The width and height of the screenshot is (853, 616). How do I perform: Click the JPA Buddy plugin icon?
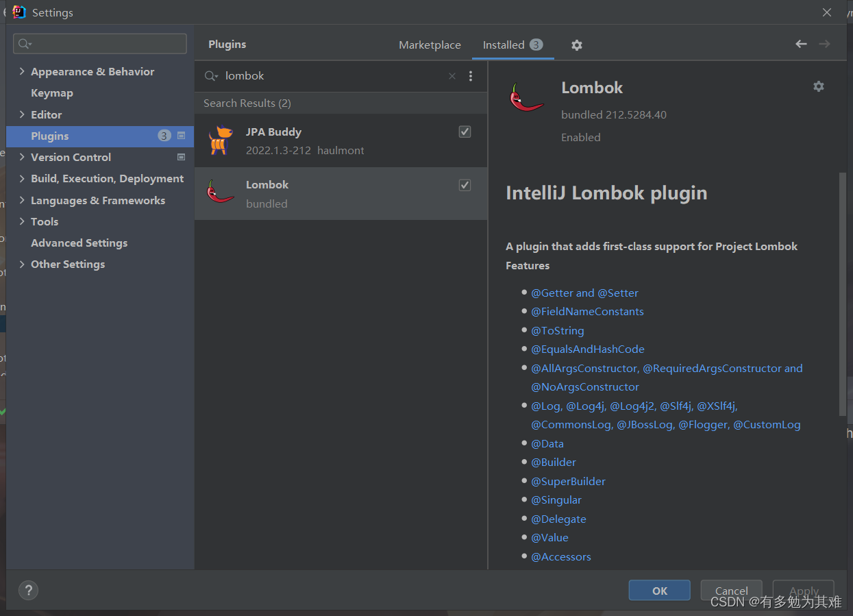[221, 140]
